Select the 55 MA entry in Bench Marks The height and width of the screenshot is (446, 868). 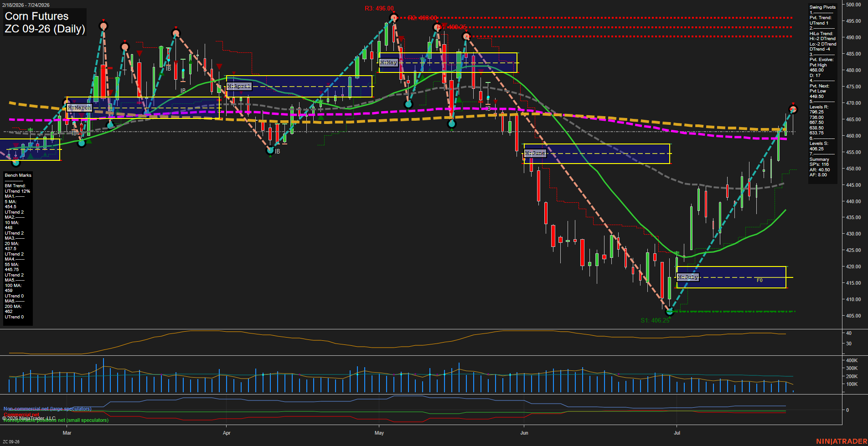click(12, 265)
